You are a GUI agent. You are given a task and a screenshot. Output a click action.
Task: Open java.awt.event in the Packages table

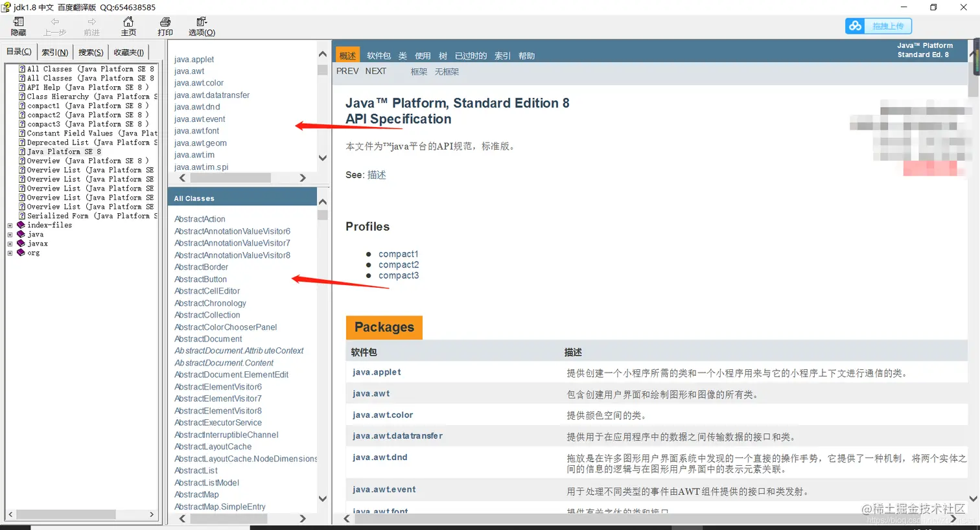[x=384, y=490]
